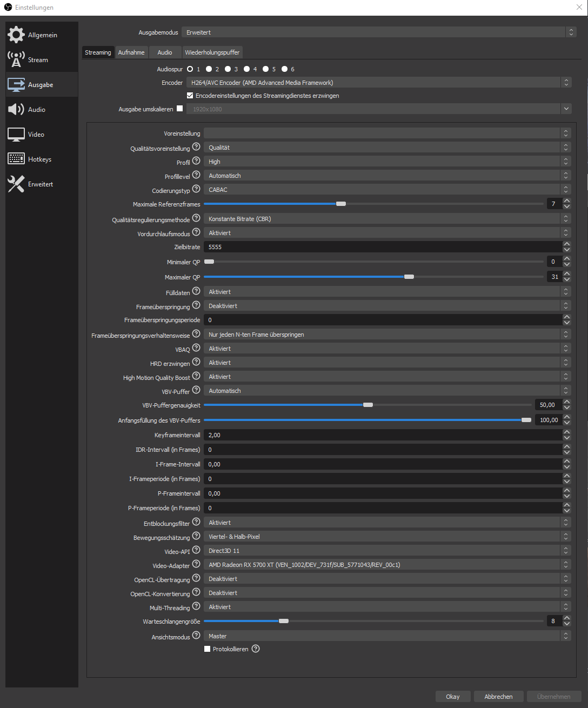Click the Maximaler QP slider handle
Screen dimensions: 588x708
pyautogui.click(x=409, y=277)
